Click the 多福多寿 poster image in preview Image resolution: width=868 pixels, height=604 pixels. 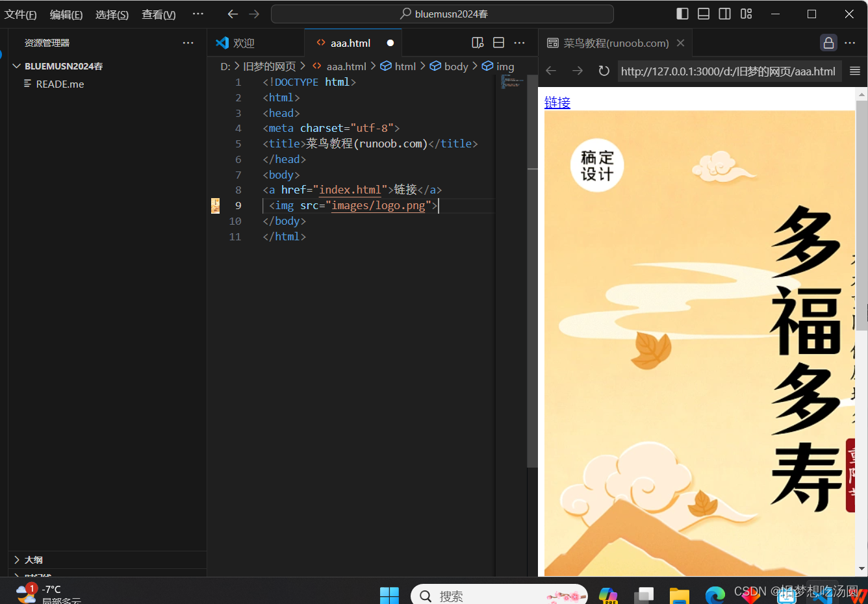point(699,343)
